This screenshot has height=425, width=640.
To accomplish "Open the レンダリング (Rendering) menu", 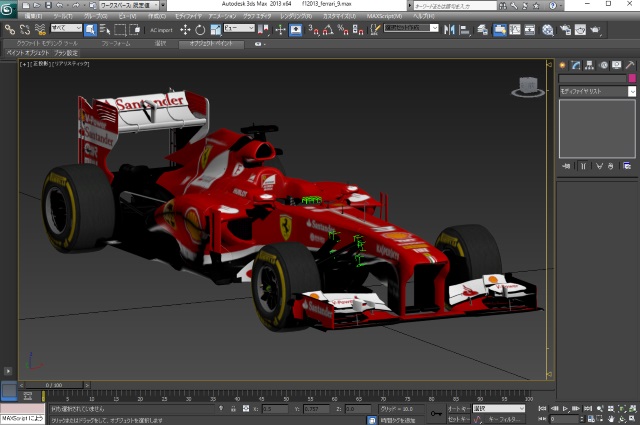I will pos(296,16).
